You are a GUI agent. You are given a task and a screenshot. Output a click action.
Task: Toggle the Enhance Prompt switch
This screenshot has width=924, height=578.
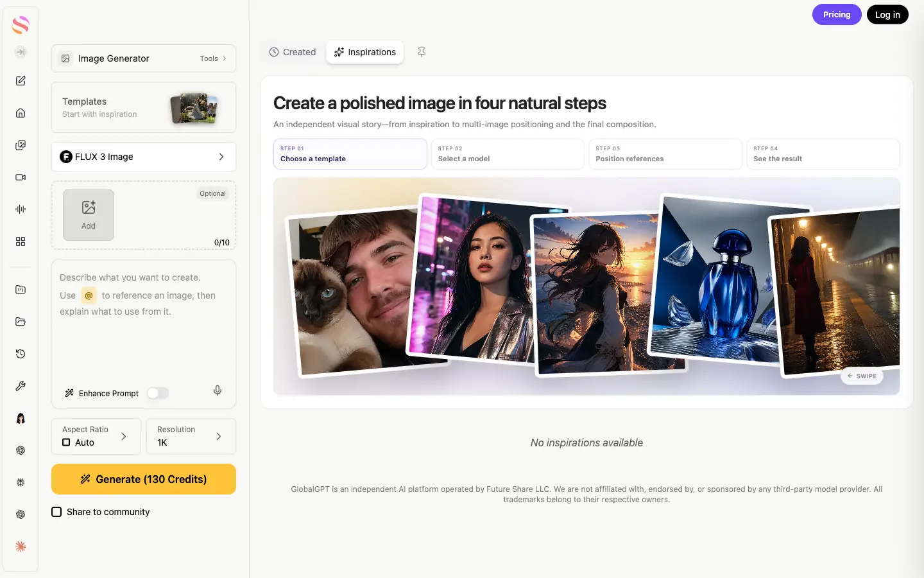click(x=157, y=393)
